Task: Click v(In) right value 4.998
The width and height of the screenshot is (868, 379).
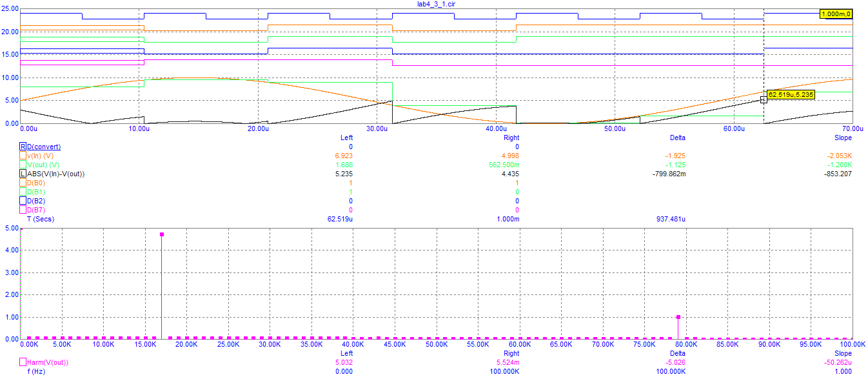Action: 510,156
